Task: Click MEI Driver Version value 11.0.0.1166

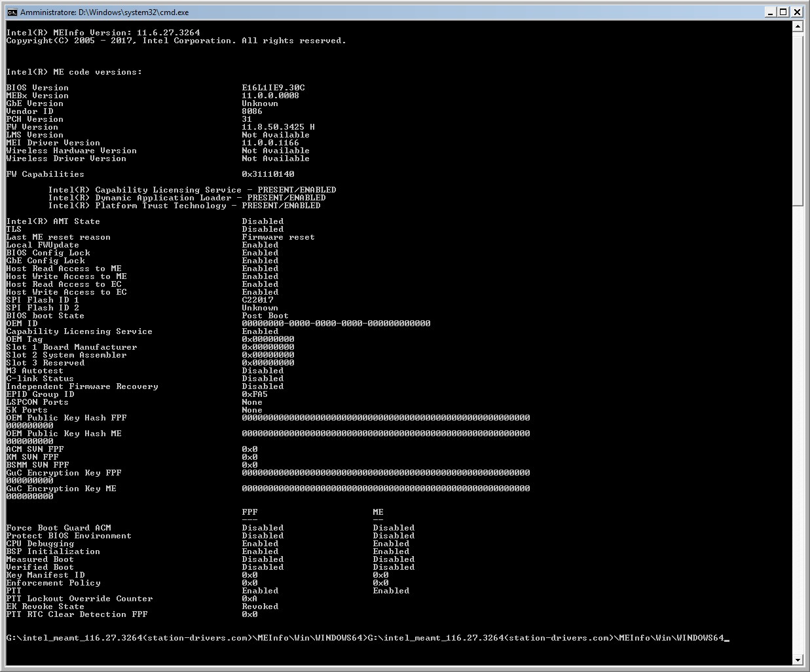Action: 270,143
